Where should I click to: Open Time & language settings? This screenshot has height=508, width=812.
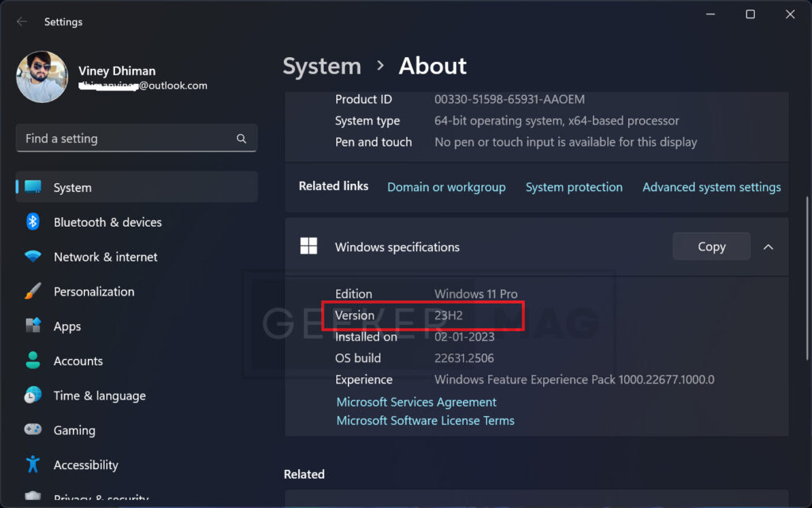click(136, 395)
